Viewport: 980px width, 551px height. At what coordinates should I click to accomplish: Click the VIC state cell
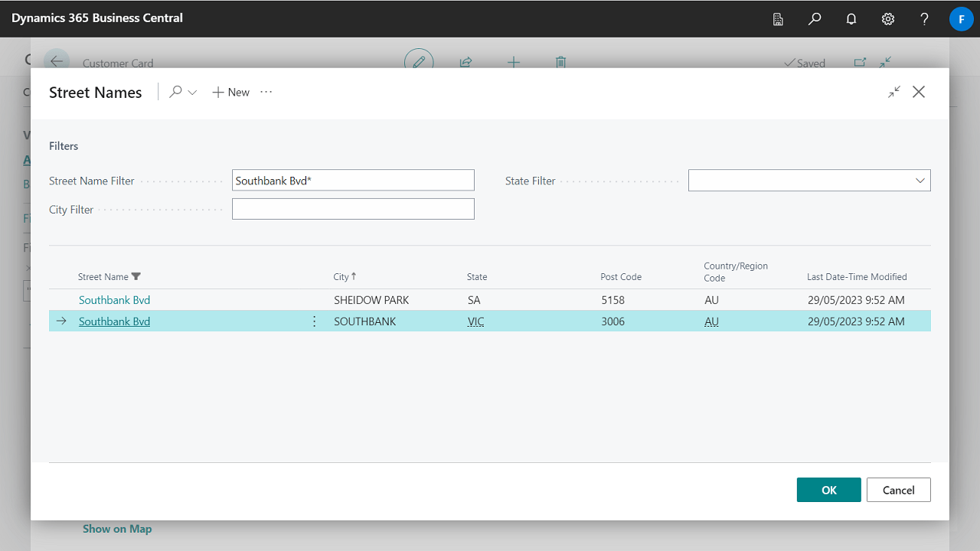point(476,321)
